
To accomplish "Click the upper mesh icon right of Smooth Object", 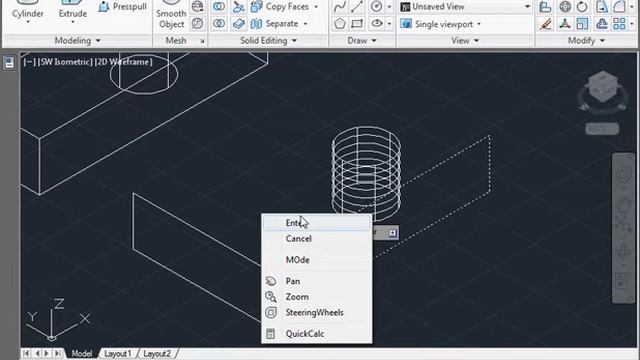I will point(198,6).
